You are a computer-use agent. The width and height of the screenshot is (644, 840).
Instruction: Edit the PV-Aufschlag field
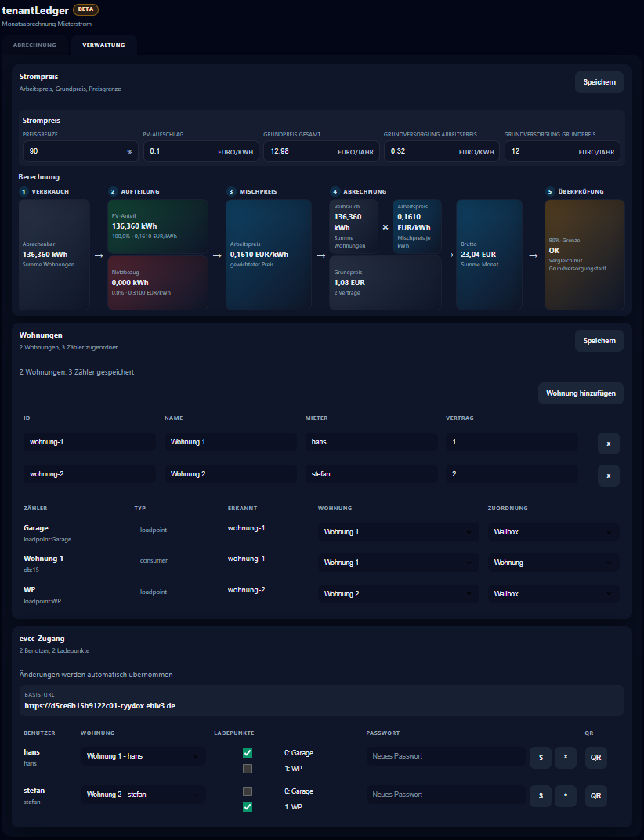click(201, 151)
